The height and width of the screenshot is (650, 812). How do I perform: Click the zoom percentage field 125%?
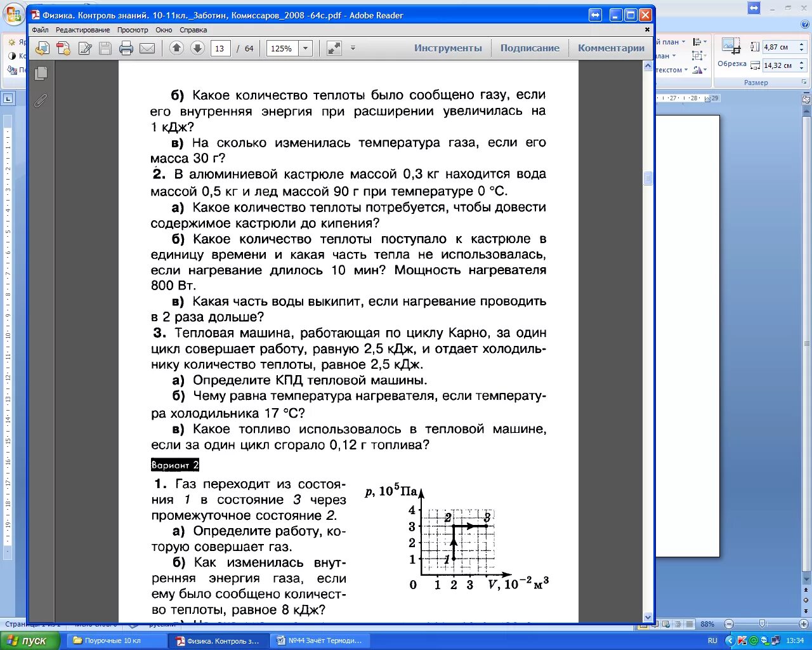(x=282, y=48)
